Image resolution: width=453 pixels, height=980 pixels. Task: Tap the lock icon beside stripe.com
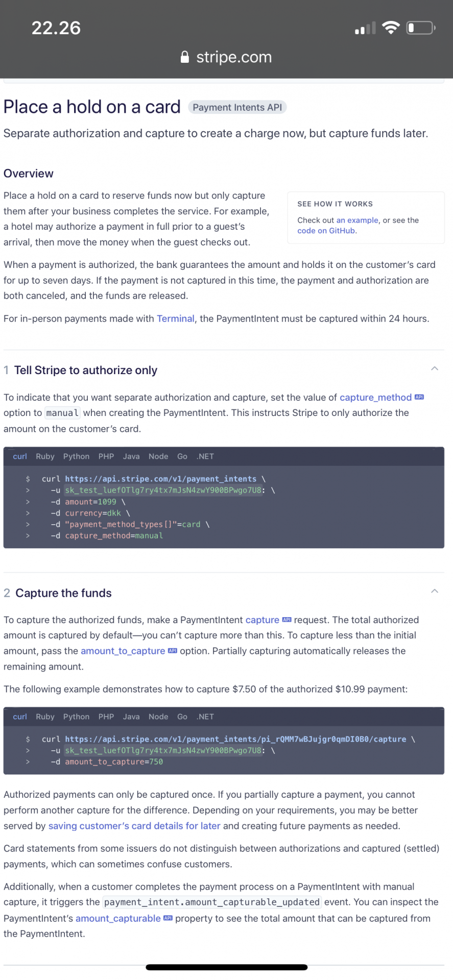point(185,57)
